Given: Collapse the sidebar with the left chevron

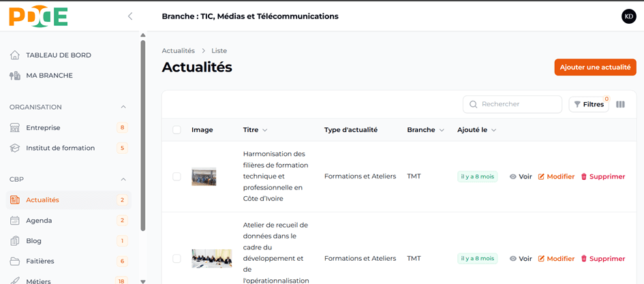Looking at the screenshot, I should [130, 16].
